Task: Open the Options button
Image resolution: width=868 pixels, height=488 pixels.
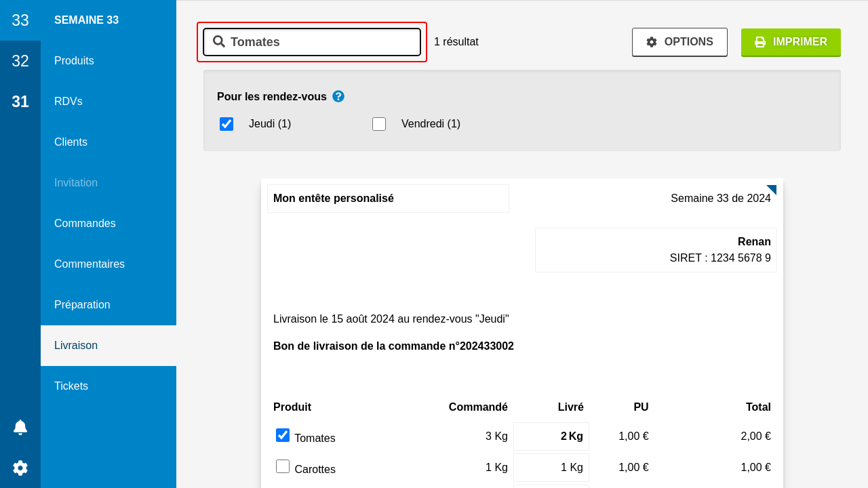Action: pyautogui.click(x=679, y=42)
